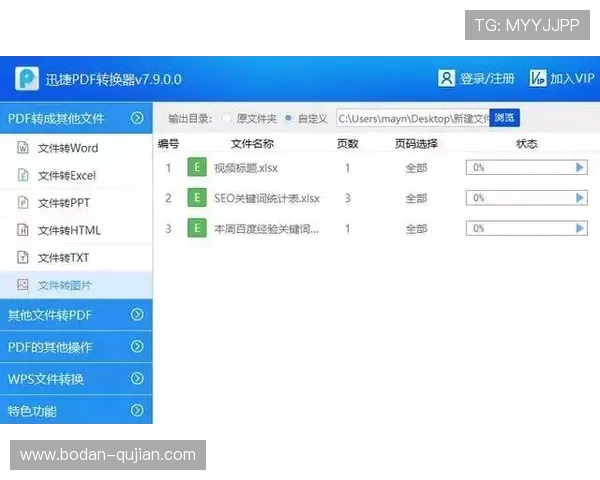Click the 0% progress bar of 本周百度经验关键词 row
Image resolution: width=600 pixels, height=480 pixels.
[x=527, y=229]
